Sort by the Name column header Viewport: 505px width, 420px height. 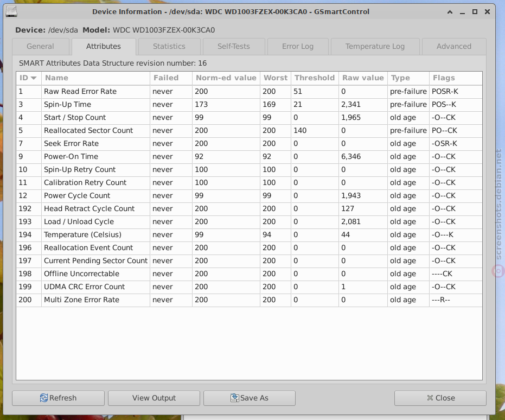(95, 78)
